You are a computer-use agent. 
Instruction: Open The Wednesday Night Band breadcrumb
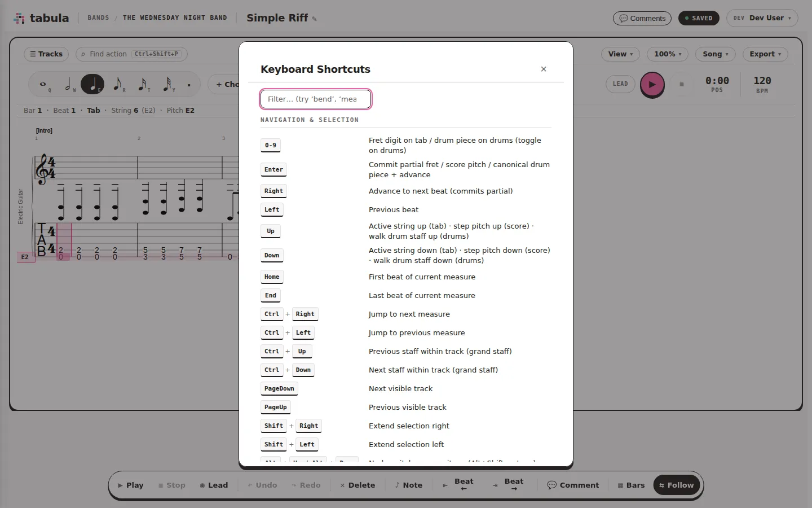(x=175, y=18)
